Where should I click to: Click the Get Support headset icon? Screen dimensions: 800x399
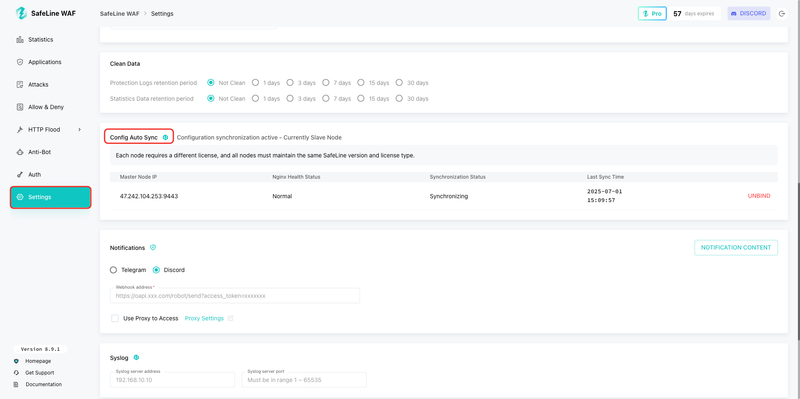[16, 373]
